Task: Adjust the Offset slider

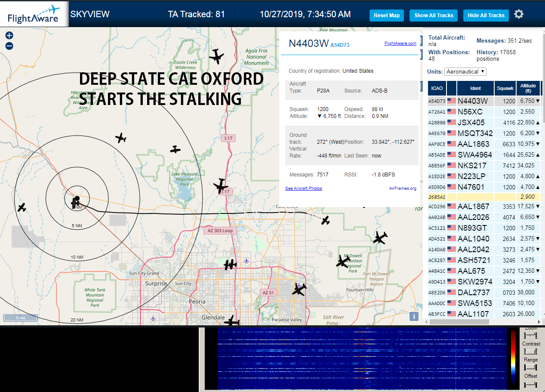Action: [x=531, y=384]
